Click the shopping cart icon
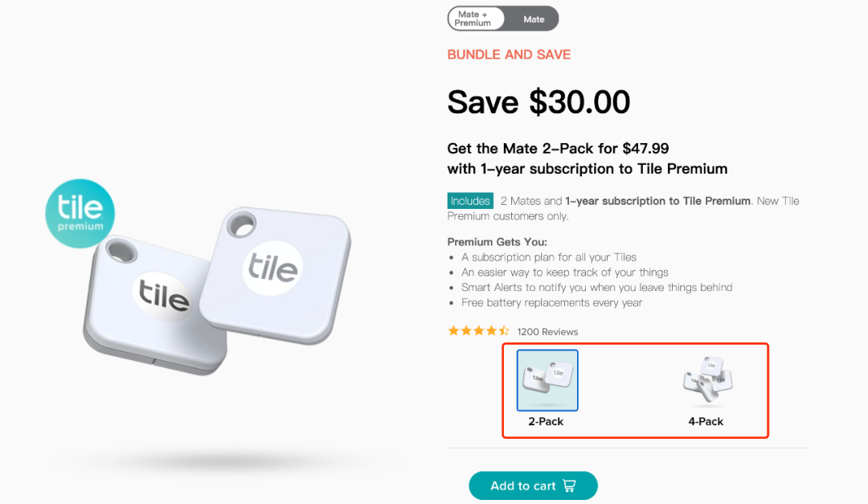 click(x=569, y=486)
